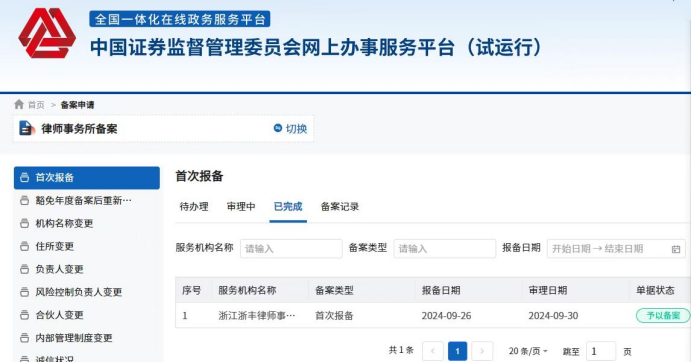Click the 共 1 条 total count text
The height and width of the screenshot is (362, 692).
[x=401, y=350]
